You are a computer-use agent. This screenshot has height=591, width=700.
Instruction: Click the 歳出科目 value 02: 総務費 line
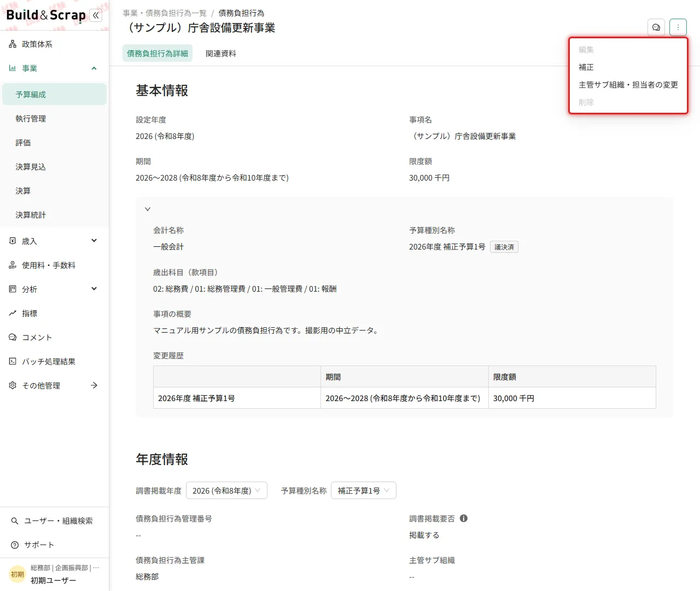pos(245,289)
